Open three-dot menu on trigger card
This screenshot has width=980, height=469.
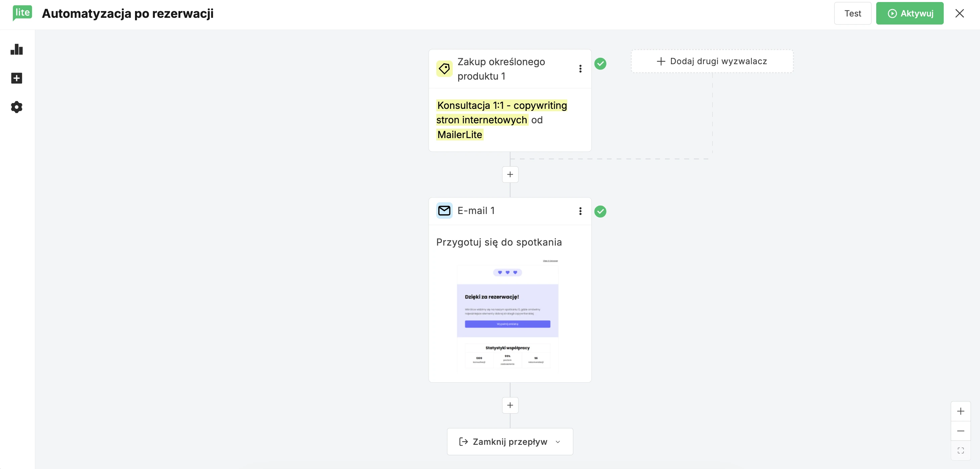coord(580,69)
